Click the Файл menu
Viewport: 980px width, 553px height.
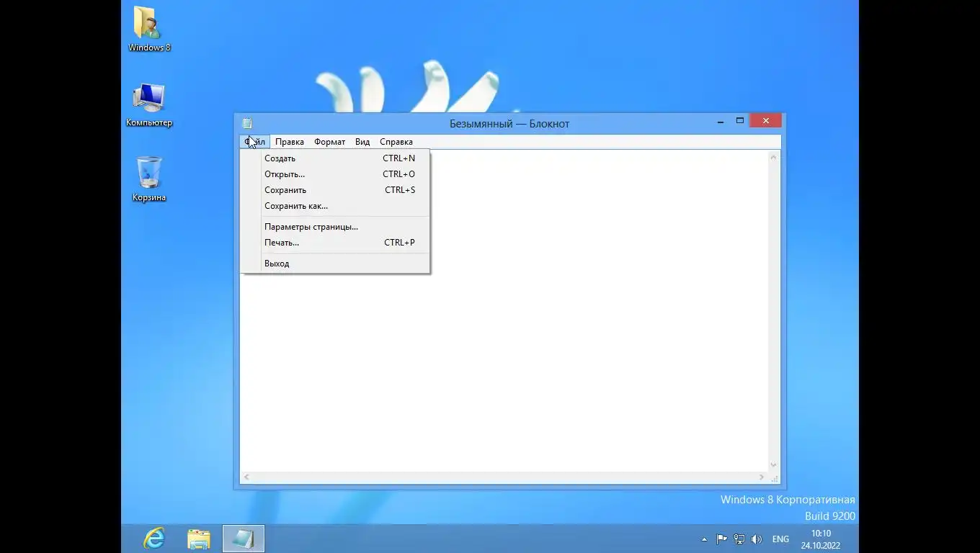pos(254,142)
